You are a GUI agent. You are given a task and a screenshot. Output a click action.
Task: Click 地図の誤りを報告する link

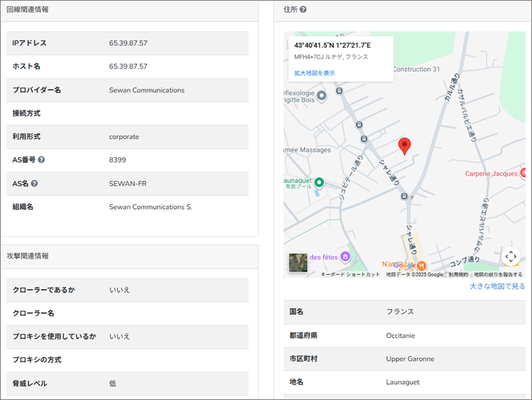click(498, 274)
